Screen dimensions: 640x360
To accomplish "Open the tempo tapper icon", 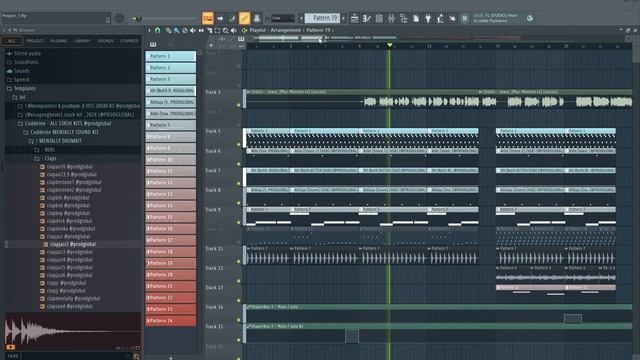I will [x=440, y=18].
